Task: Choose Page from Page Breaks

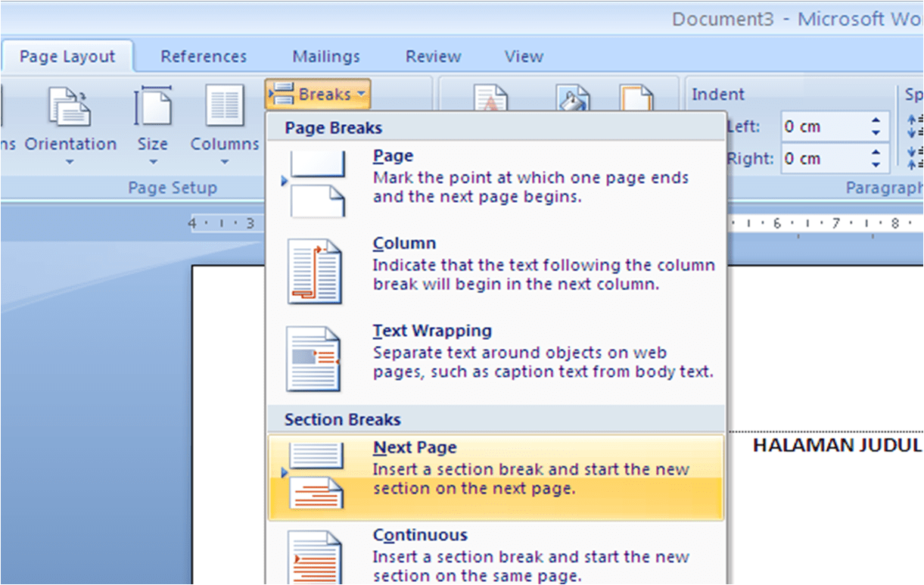Action: coord(496,184)
